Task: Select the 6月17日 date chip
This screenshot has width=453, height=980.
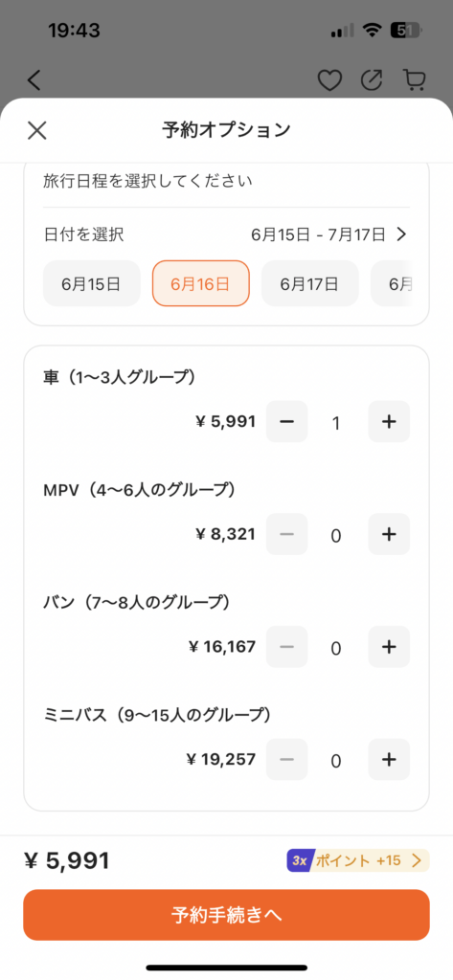Action: coord(309,283)
